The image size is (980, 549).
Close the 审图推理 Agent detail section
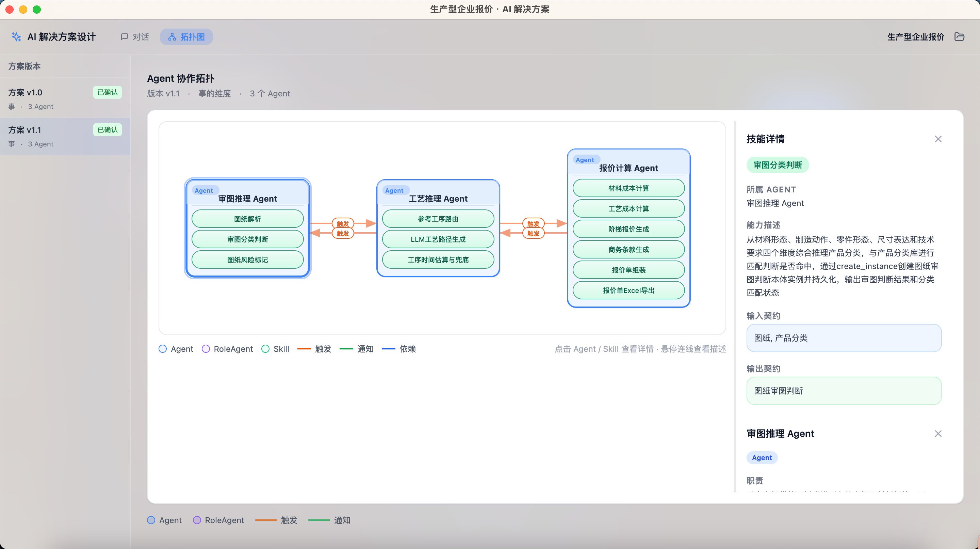[938, 434]
